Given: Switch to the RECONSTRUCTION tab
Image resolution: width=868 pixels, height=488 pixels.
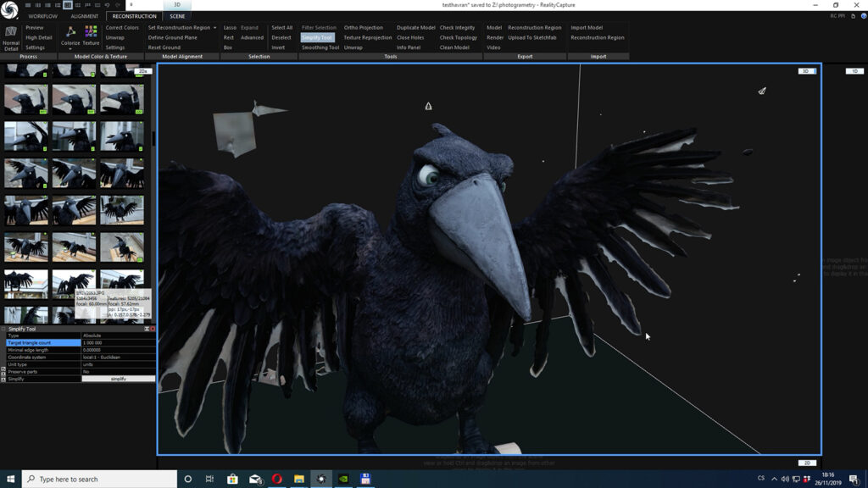Looking at the screenshot, I should point(134,16).
